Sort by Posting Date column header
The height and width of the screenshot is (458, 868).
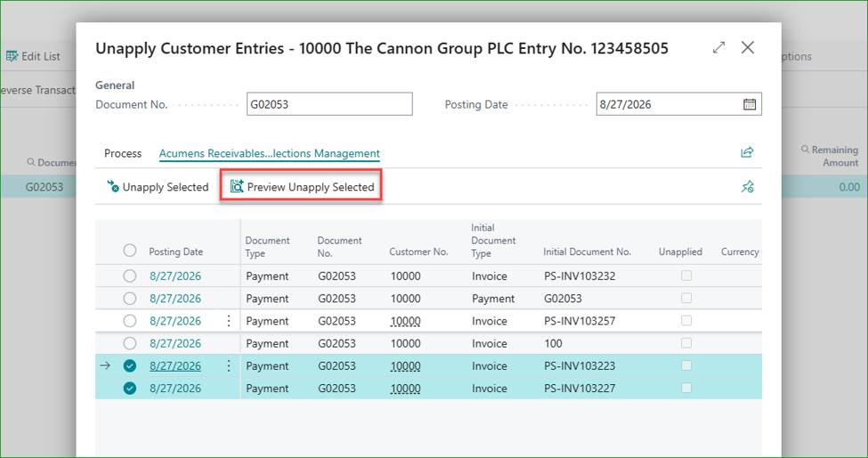175,251
